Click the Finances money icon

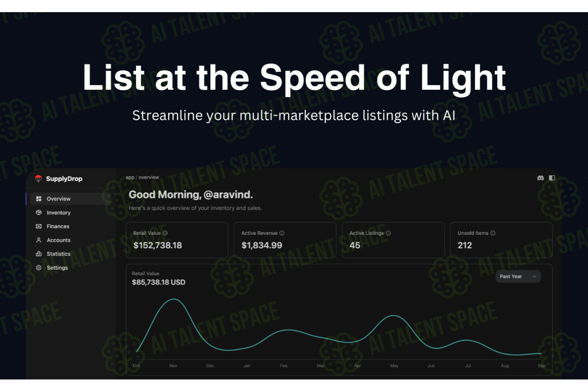click(x=38, y=226)
